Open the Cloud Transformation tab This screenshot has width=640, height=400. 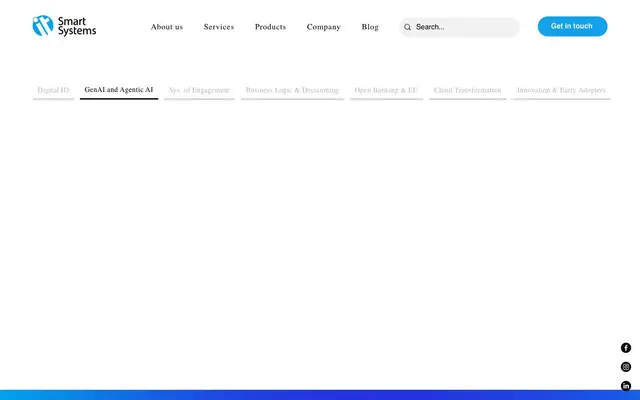[467, 90]
